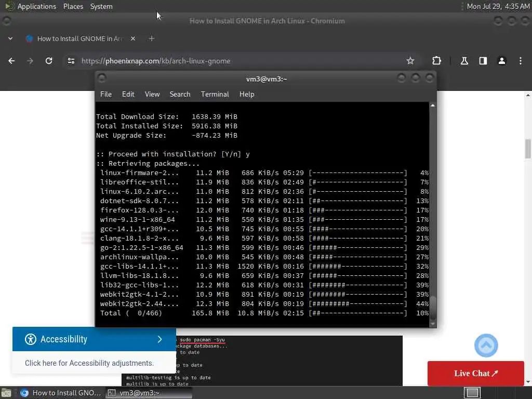The width and height of the screenshot is (532, 399).
Task: Click the Chromium window menu button
Action: [x=6, y=21]
